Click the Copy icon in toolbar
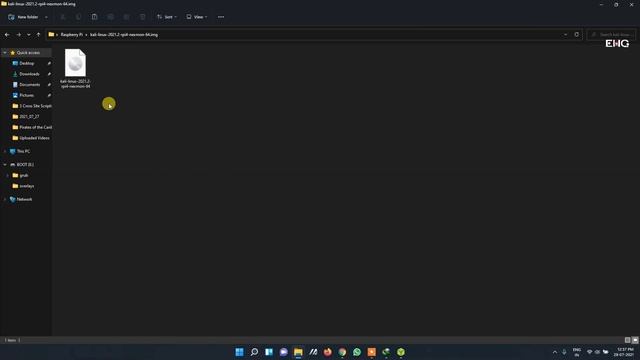Viewport: 640px width, 360px height. tap(78, 17)
